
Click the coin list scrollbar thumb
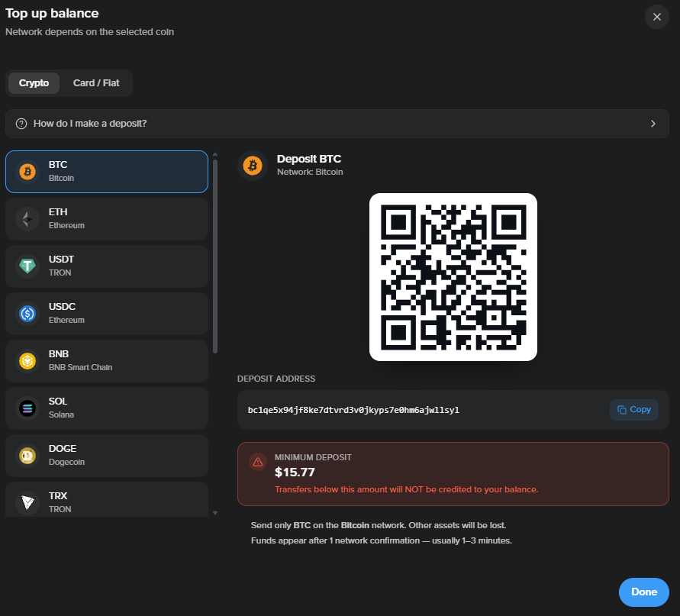tap(215, 256)
